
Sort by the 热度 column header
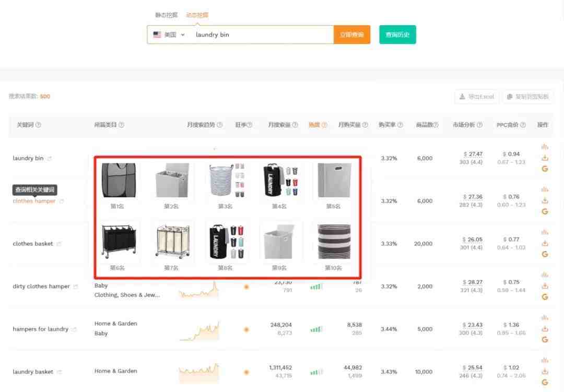point(314,125)
